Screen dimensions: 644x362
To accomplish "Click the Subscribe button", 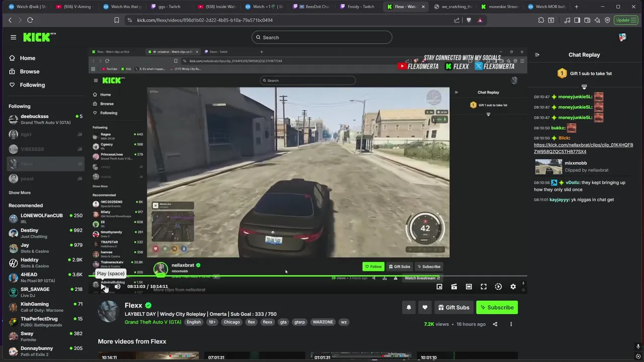I will (497, 307).
